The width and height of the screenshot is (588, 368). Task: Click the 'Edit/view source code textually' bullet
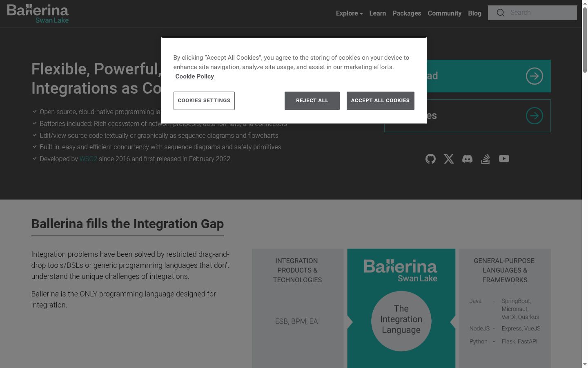(x=159, y=135)
